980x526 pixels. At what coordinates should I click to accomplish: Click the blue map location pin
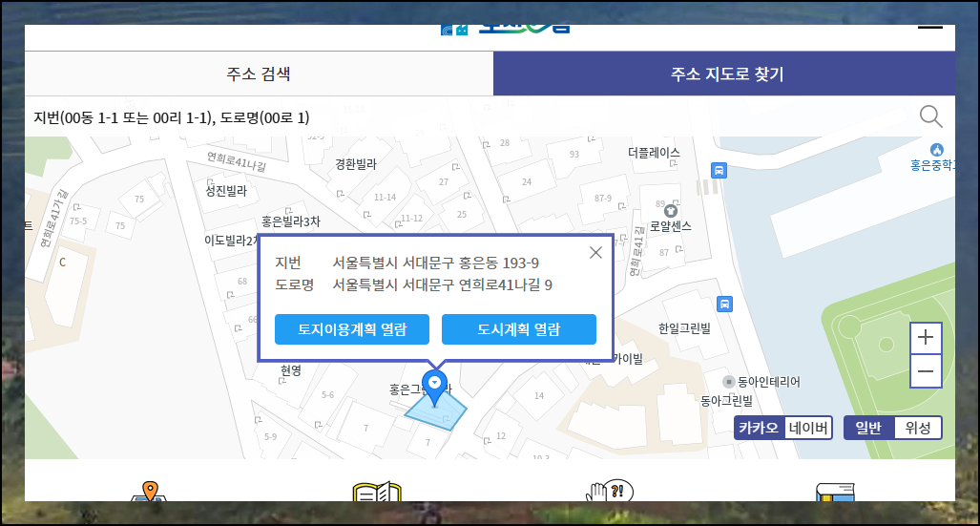pos(434,388)
